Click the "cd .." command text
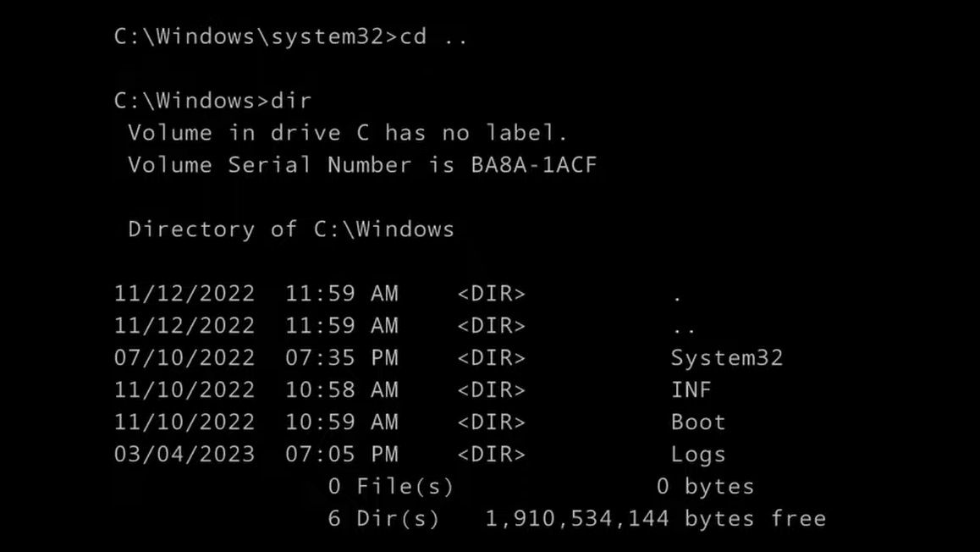Image resolution: width=980 pixels, height=552 pixels. point(433,36)
